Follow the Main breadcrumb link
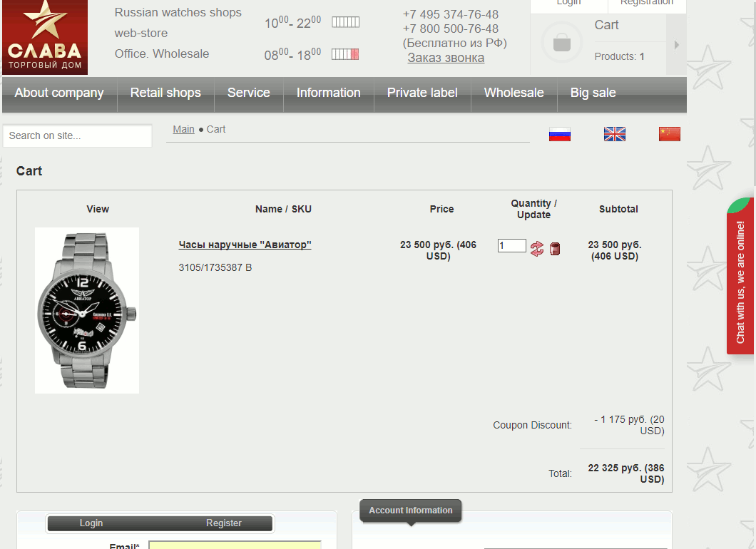Viewport: 756px width, 549px height. [184, 129]
